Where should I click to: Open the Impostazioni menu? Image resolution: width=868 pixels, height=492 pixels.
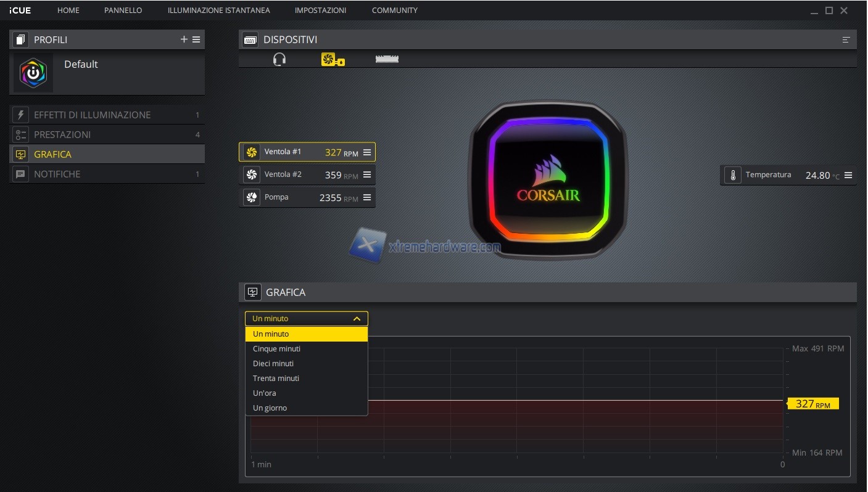click(x=320, y=10)
